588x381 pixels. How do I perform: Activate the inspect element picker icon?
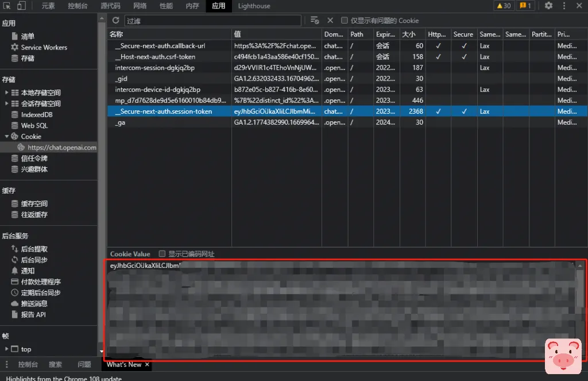[7, 6]
